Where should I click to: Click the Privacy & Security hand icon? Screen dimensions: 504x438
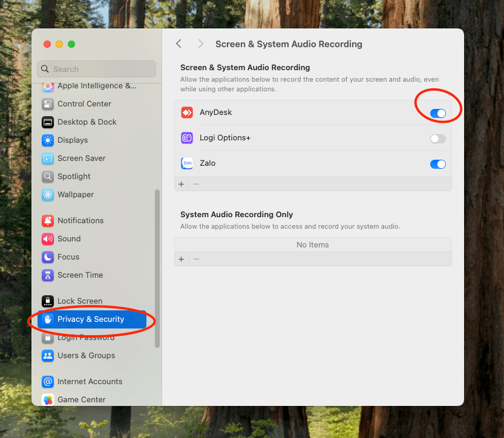tap(48, 319)
